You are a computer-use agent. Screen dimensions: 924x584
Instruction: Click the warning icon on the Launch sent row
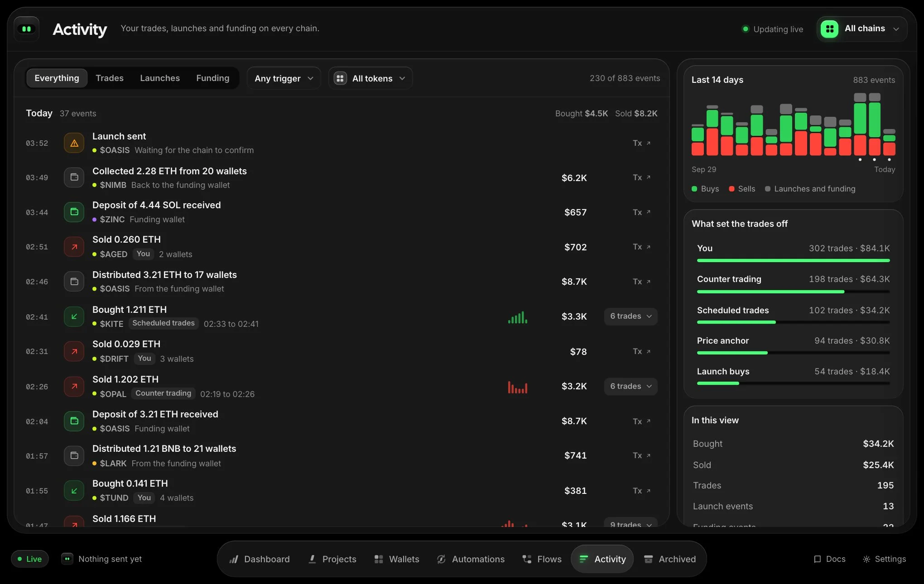coord(74,143)
